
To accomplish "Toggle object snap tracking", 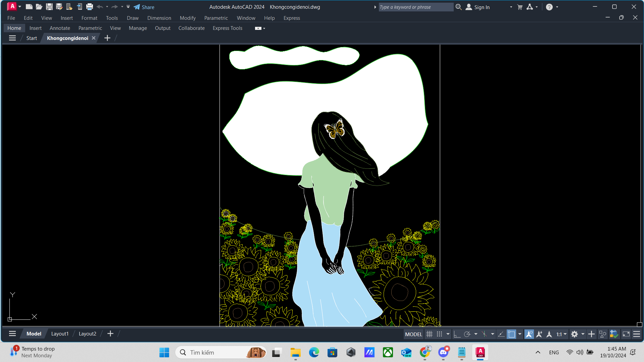I will click(x=501, y=334).
